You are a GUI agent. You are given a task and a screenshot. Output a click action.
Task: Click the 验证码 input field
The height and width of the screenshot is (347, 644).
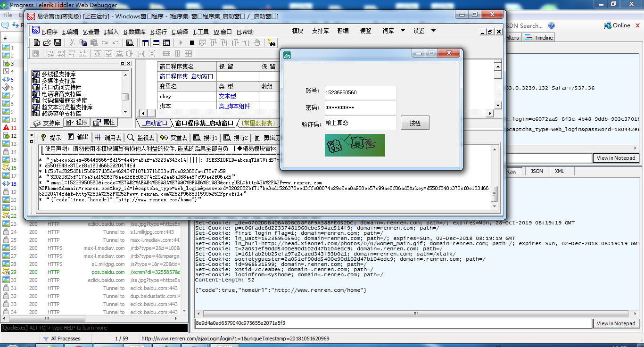tap(360, 123)
